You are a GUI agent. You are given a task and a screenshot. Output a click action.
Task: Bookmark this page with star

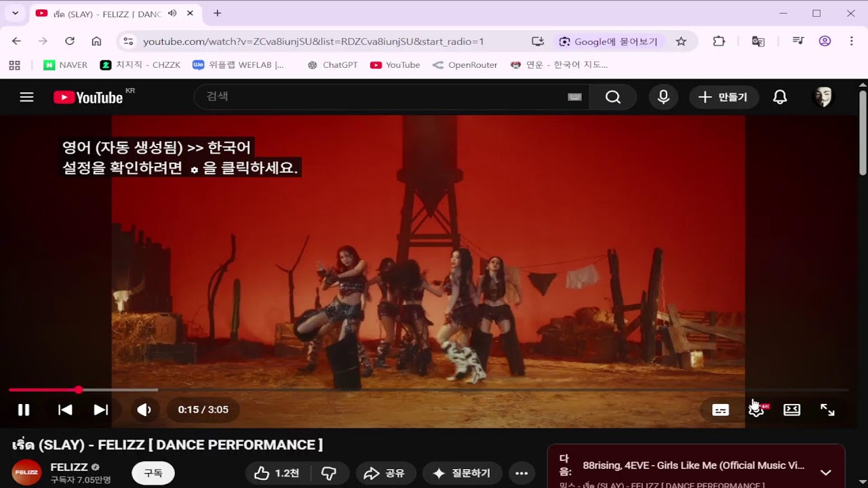coord(682,41)
